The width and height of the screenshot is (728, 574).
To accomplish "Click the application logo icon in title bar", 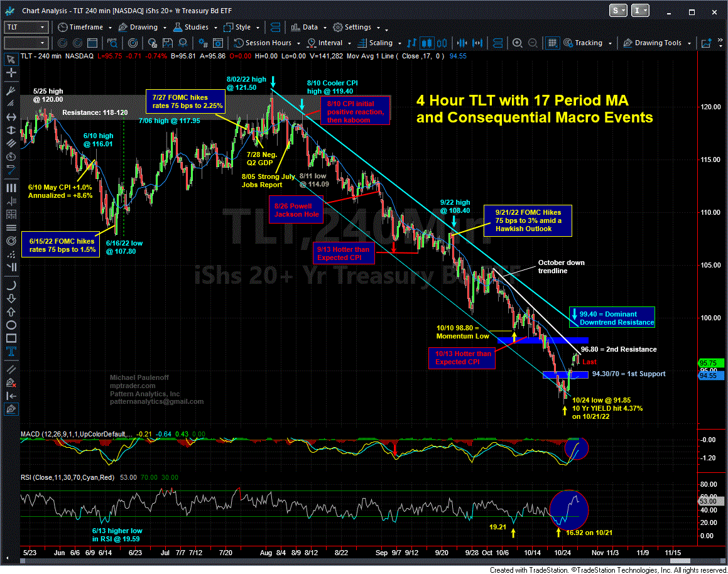I will (x=10, y=11).
